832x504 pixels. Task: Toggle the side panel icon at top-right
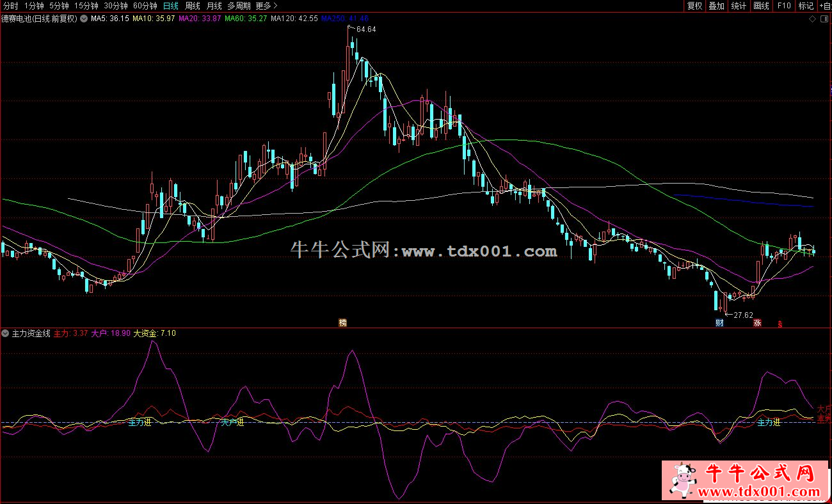823,19
